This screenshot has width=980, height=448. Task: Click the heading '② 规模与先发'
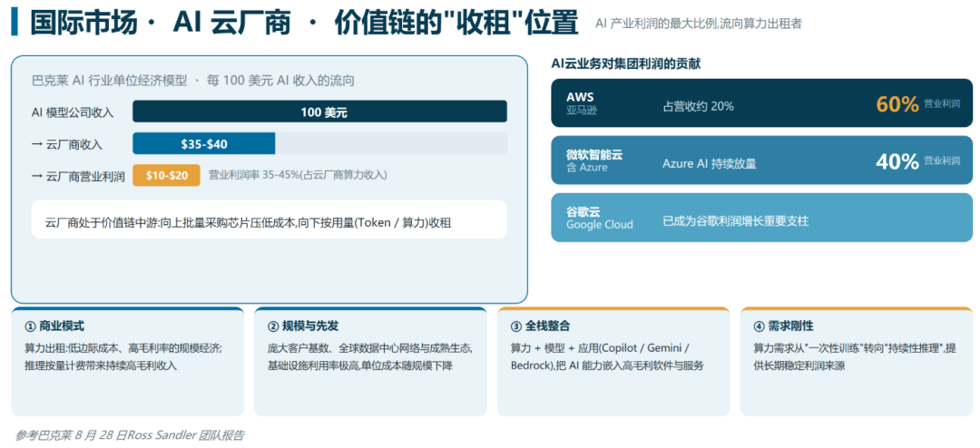[303, 326]
